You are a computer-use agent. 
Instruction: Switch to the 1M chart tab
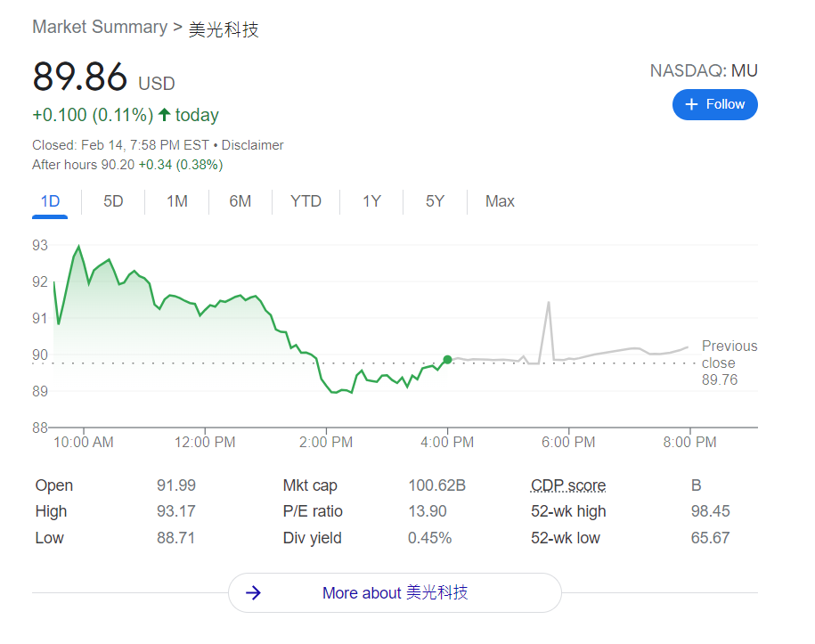coord(176,201)
